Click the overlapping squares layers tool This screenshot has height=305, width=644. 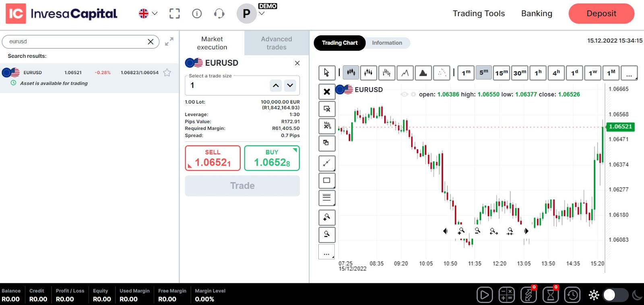click(x=327, y=143)
